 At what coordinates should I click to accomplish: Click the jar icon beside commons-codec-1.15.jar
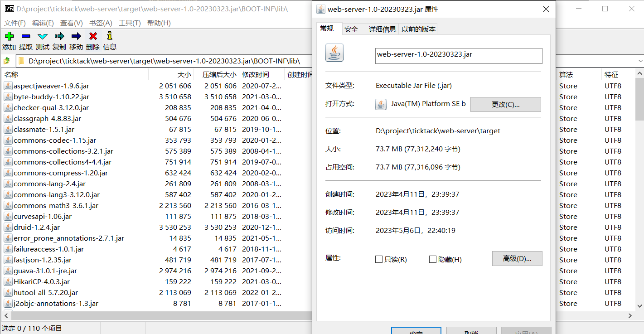[x=8, y=140]
